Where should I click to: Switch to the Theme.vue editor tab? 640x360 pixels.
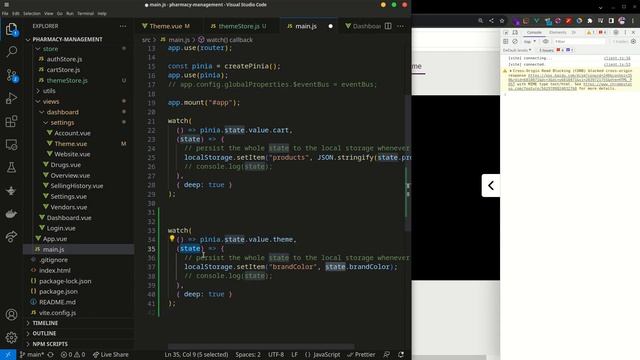point(167,26)
